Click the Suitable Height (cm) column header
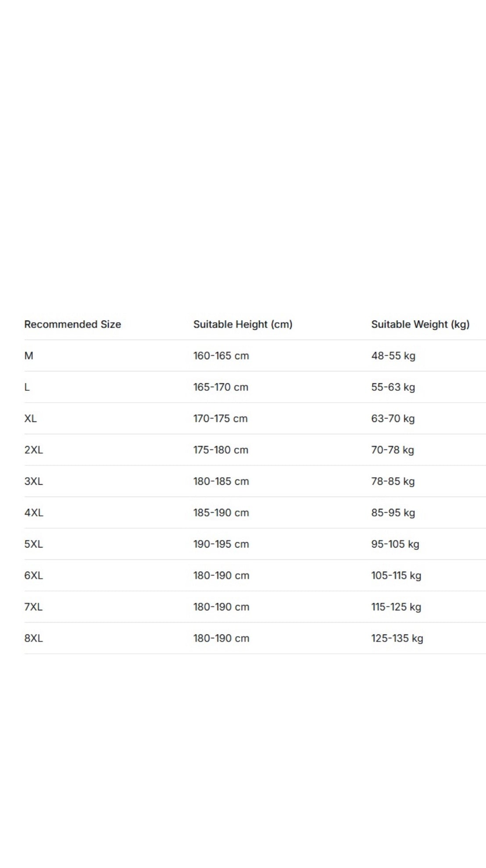Viewport: 486px width, 868px height. pos(243,324)
